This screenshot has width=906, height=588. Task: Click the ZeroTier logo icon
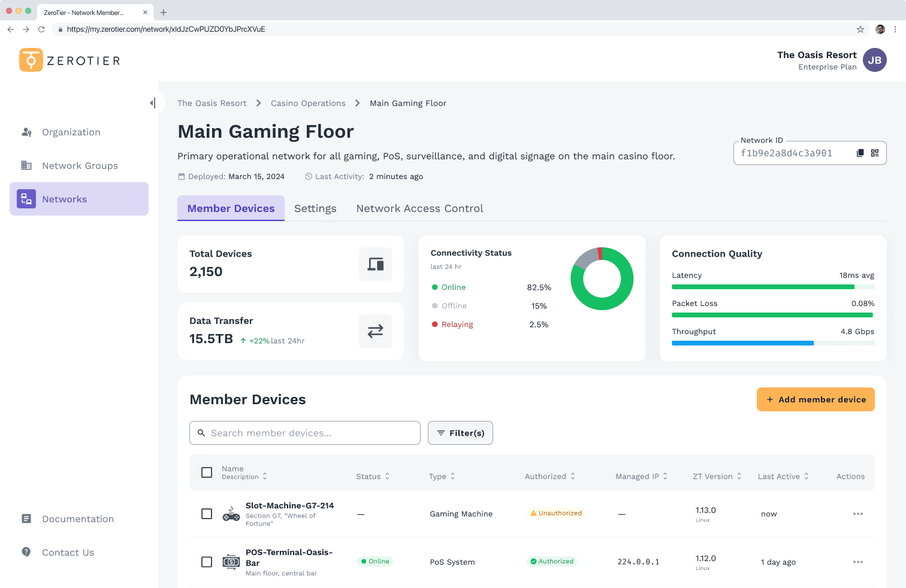coord(31,60)
